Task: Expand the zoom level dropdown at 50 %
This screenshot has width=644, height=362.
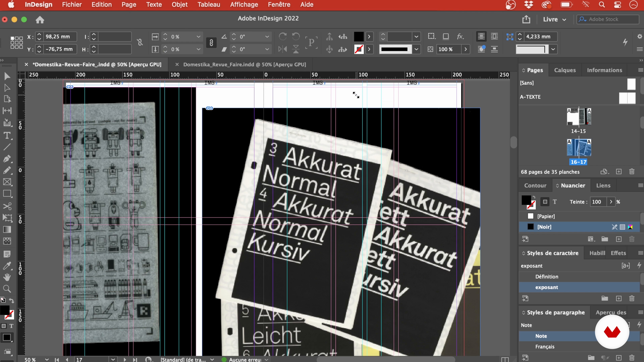Action: [47, 359]
